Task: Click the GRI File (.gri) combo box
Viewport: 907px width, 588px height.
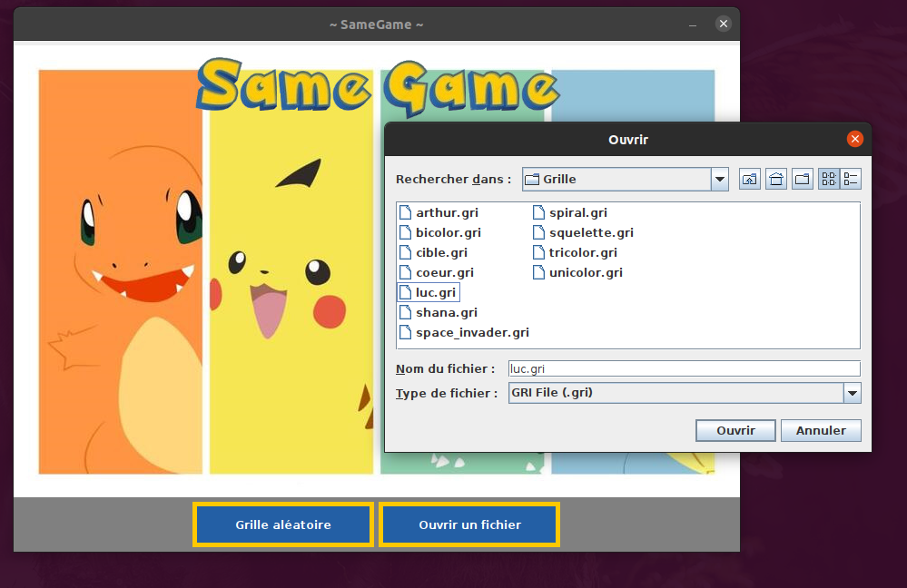Action: [x=675, y=393]
